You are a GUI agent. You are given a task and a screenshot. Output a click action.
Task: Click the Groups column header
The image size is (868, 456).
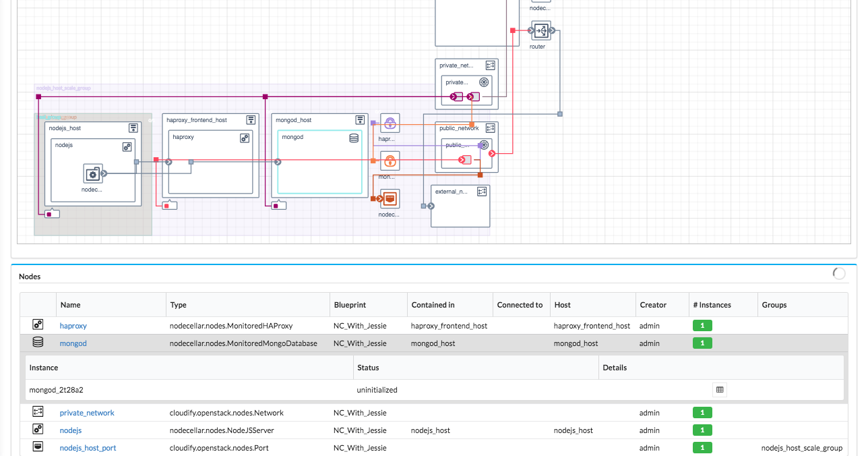coord(803,305)
